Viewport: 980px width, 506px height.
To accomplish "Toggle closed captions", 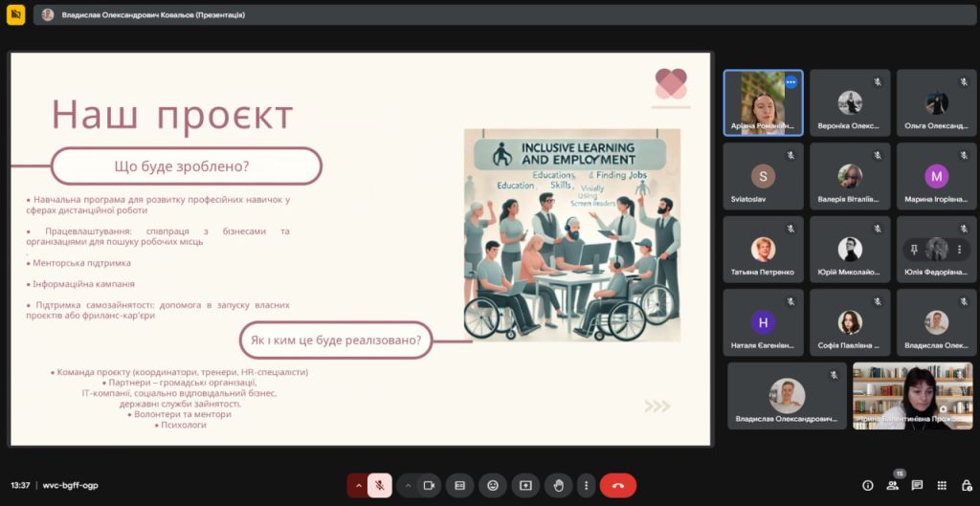I will point(459,485).
